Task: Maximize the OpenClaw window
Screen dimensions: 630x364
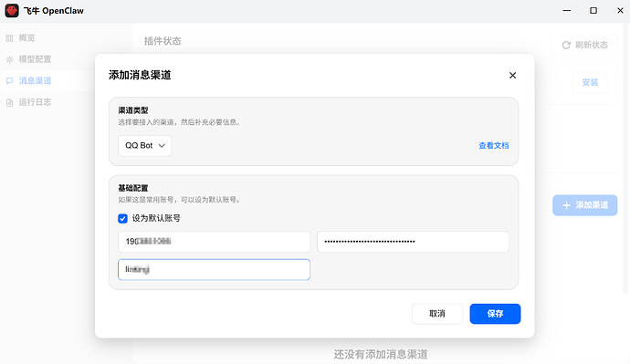Action: pos(593,11)
